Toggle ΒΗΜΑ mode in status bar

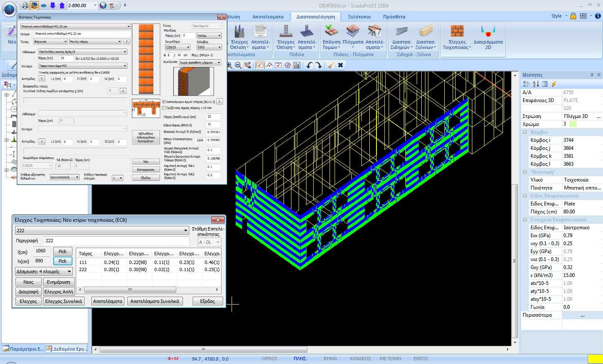tap(330, 359)
